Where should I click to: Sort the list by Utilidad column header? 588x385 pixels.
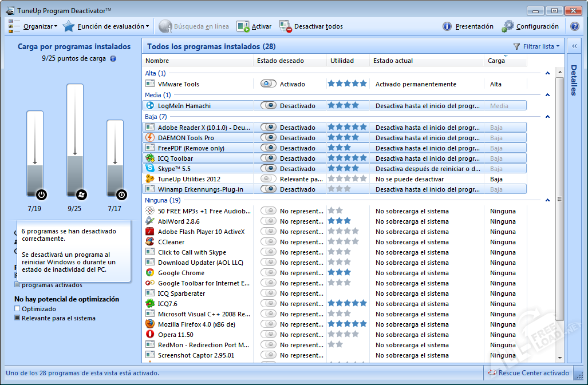(342, 61)
